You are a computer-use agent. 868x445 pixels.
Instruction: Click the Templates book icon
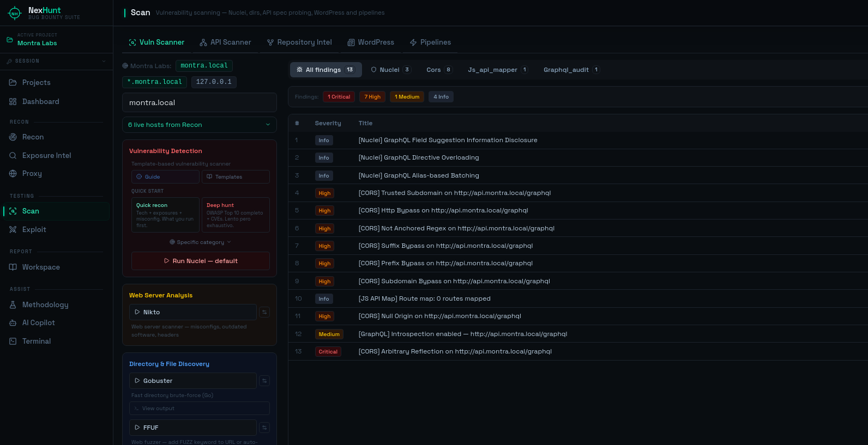(x=209, y=177)
